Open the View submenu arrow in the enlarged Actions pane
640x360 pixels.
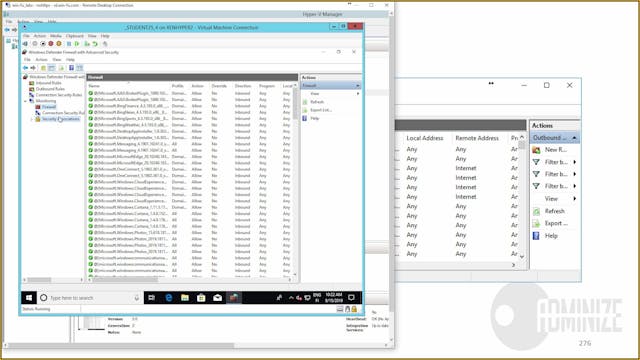575,199
